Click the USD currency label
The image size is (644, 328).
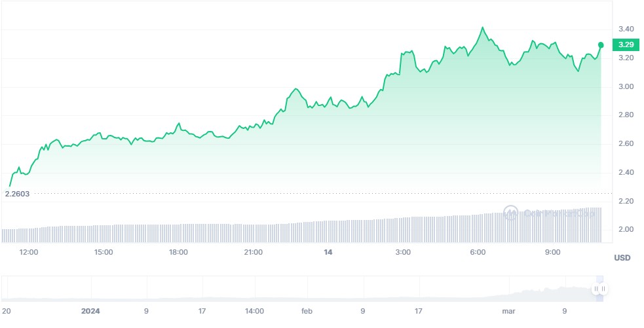coord(622,258)
